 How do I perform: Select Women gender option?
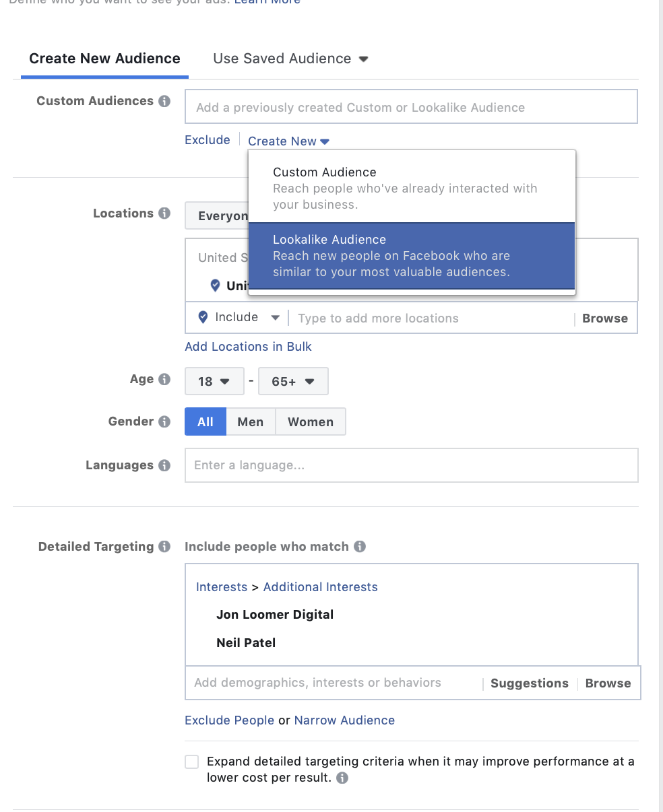[x=311, y=422]
